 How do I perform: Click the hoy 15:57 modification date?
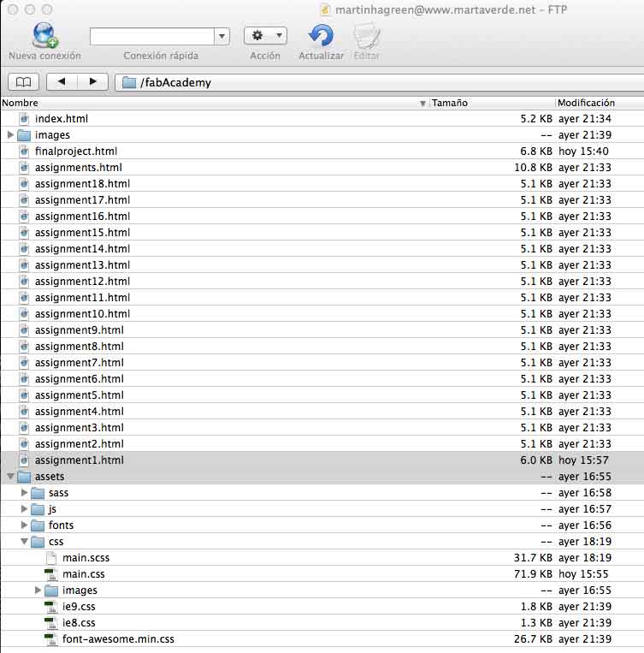[583, 460]
